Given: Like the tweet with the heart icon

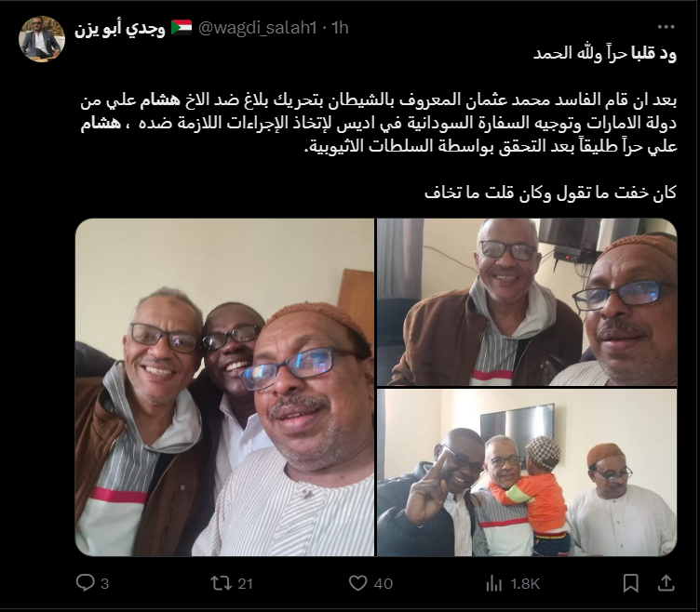Looking at the screenshot, I should pos(357,583).
